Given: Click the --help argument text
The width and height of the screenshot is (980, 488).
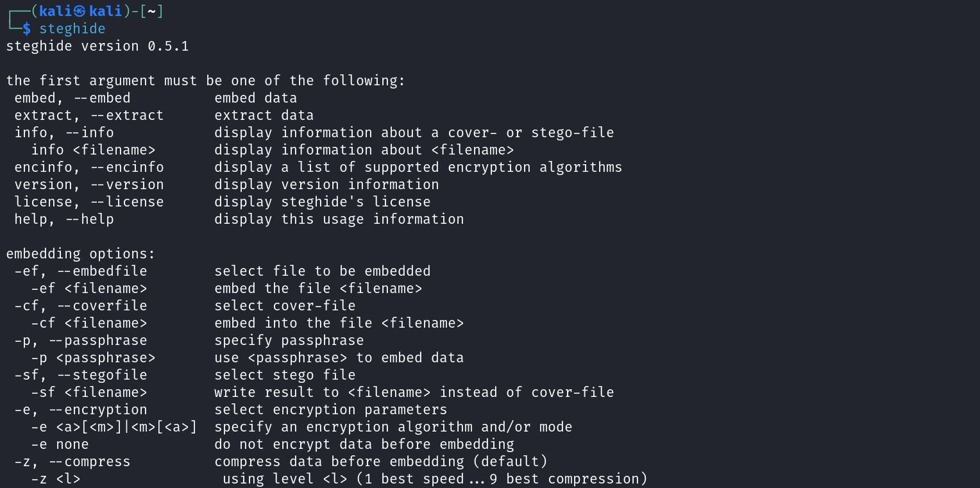Looking at the screenshot, I should [89, 219].
